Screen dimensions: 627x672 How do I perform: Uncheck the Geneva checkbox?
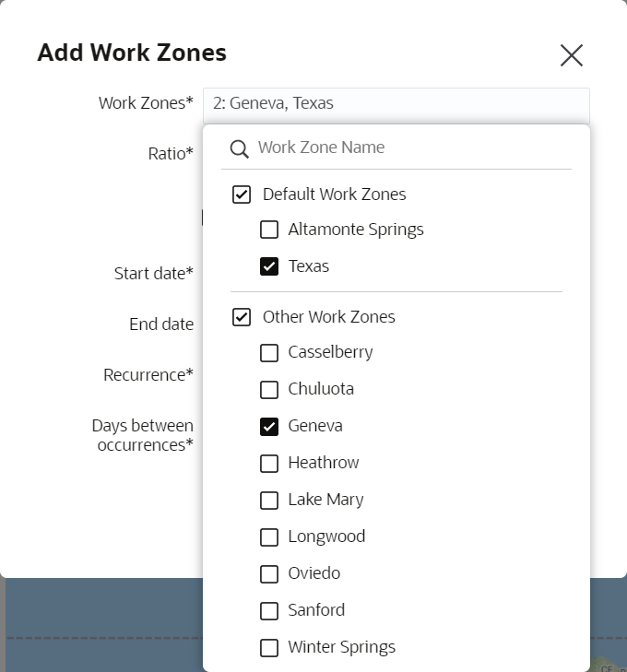coord(269,426)
